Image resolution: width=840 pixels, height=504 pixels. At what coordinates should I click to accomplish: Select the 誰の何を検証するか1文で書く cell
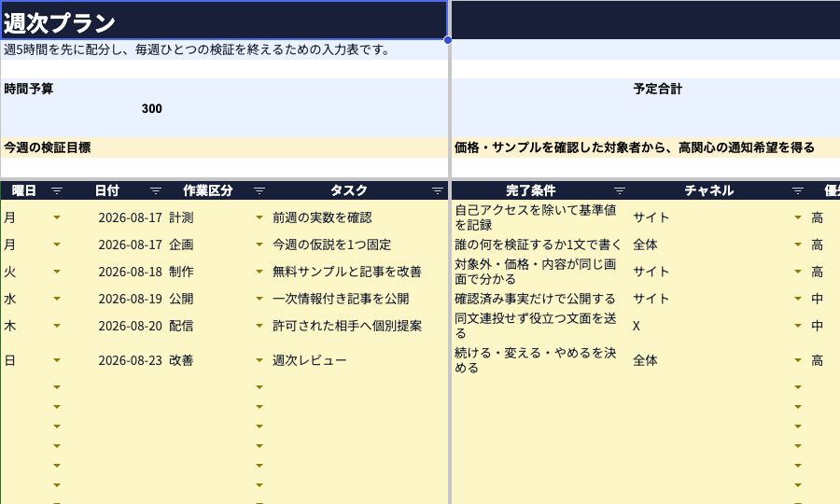point(540,245)
